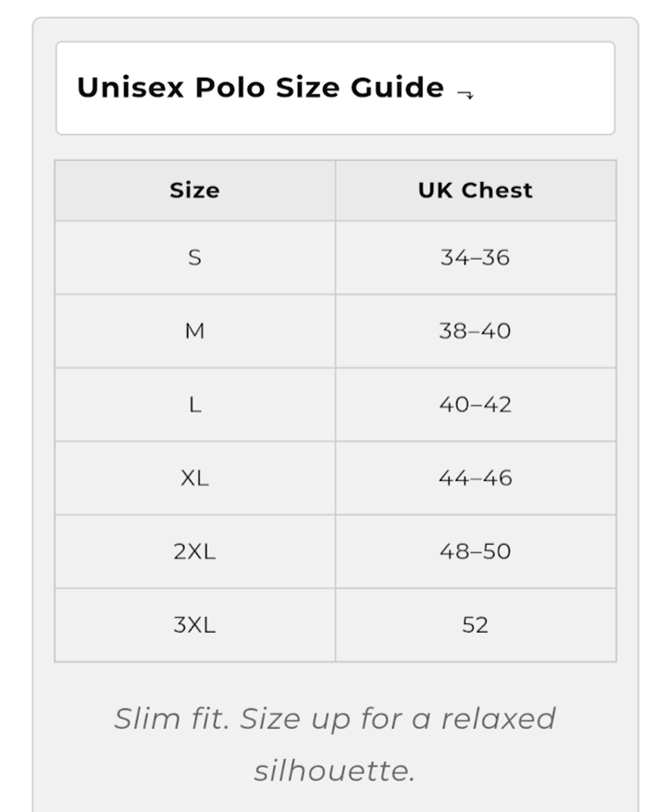Image resolution: width=671 pixels, height=812 pixels.
Task: Pick the 3XL size cell
Action: click(194, 625)
